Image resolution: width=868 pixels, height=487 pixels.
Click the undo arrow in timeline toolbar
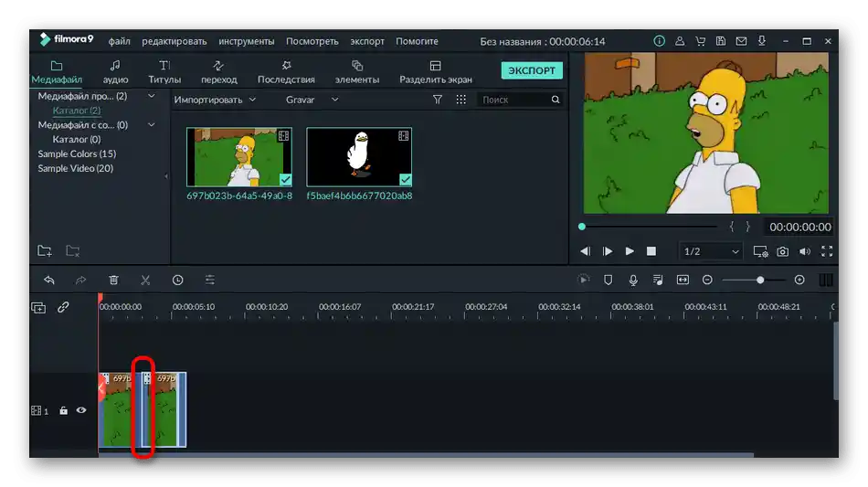pyautogui.click(x=49, y=281)
